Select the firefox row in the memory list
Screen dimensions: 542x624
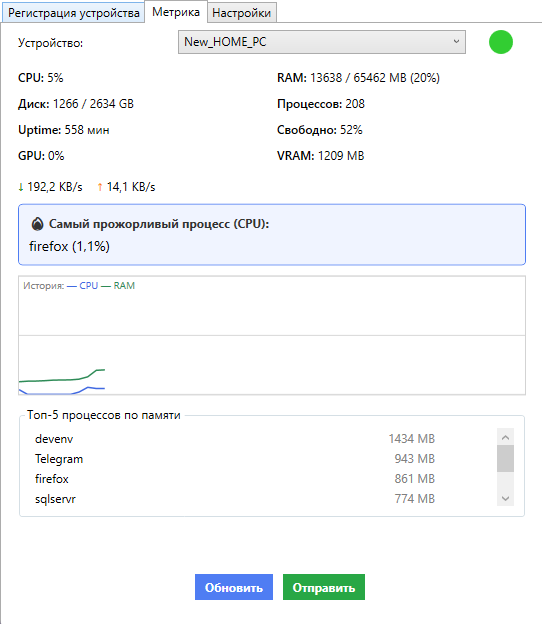235,478
